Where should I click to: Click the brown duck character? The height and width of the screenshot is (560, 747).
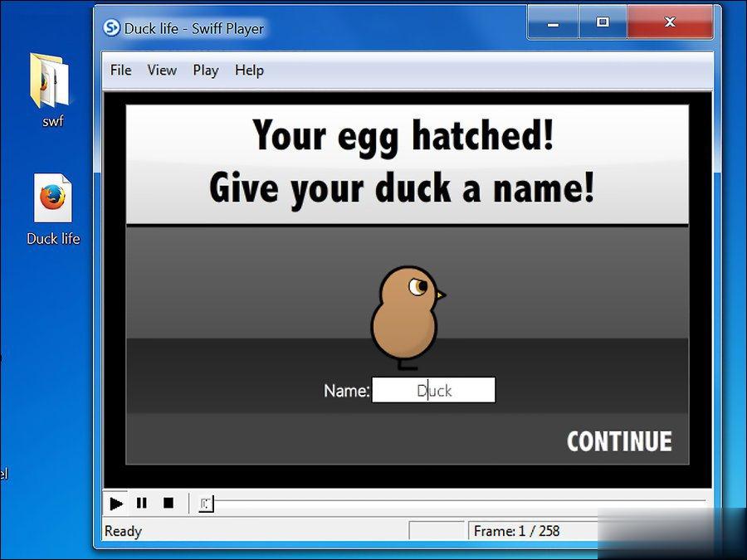coord(408,318)
